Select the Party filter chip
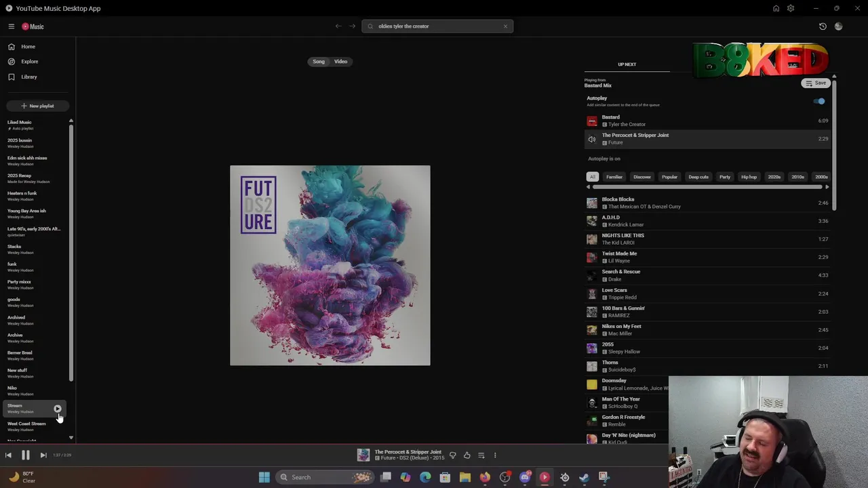The width and height of the screenshot is (868, 488). pos(725,177)
